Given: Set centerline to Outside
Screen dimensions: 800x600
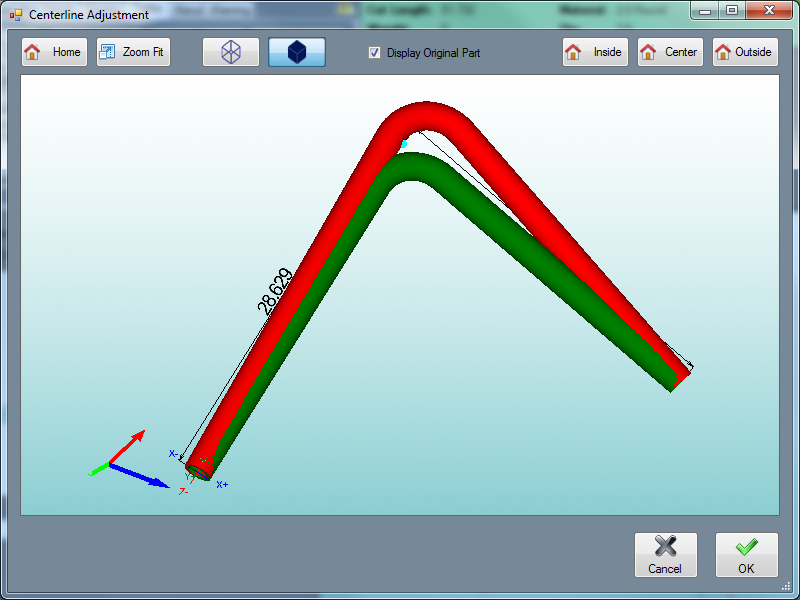Looking at the screenshot, I should [745, 52].
